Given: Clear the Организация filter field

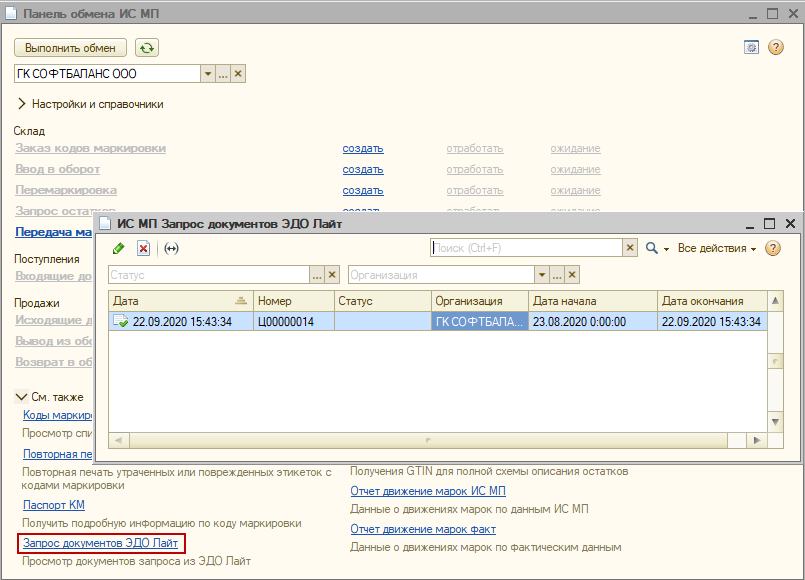Looking at the screenshot, I should point(572,275).
